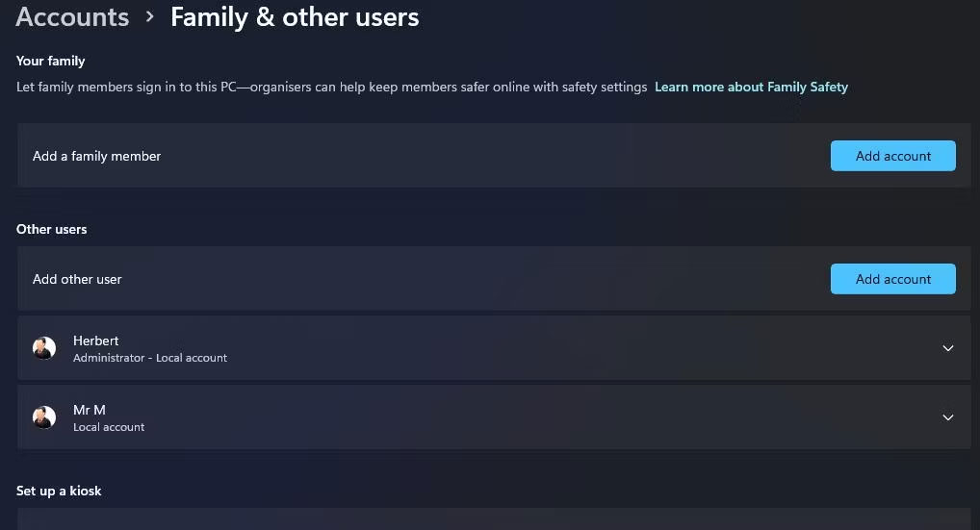Screen dimensions: 980x530
Task: Open Learn more about Family Safety link
Action: (751, 87)
